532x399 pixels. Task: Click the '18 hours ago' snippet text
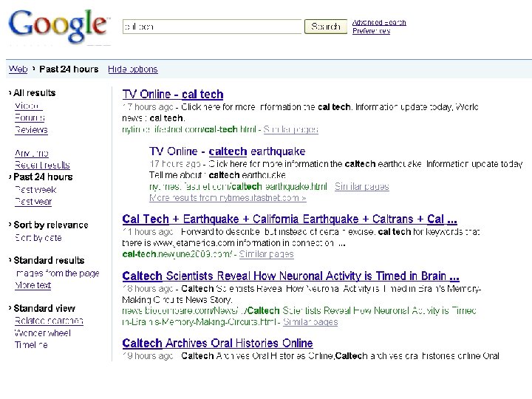click(x=148, y=289)
